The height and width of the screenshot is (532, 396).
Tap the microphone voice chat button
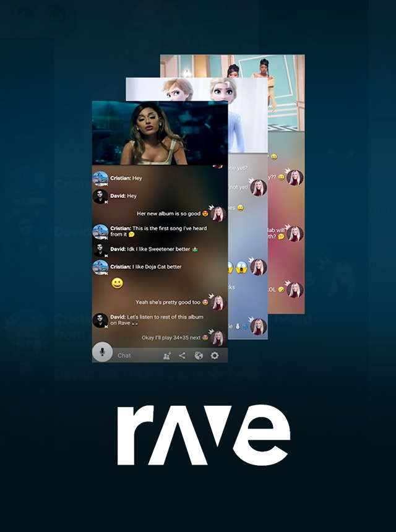(x=102, y=352)
